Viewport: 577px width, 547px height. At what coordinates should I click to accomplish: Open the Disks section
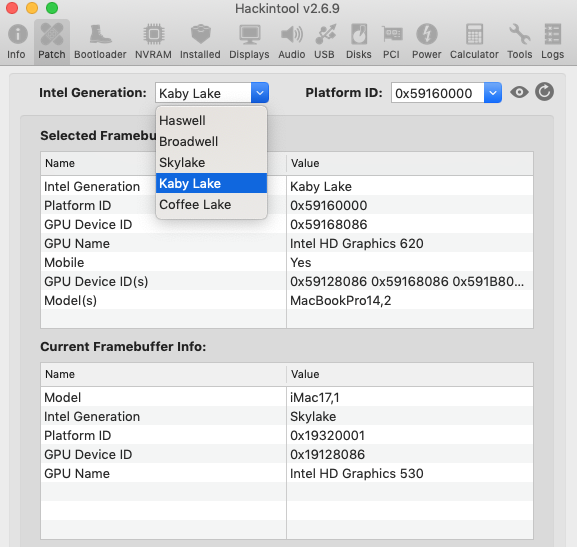point(359,42)
